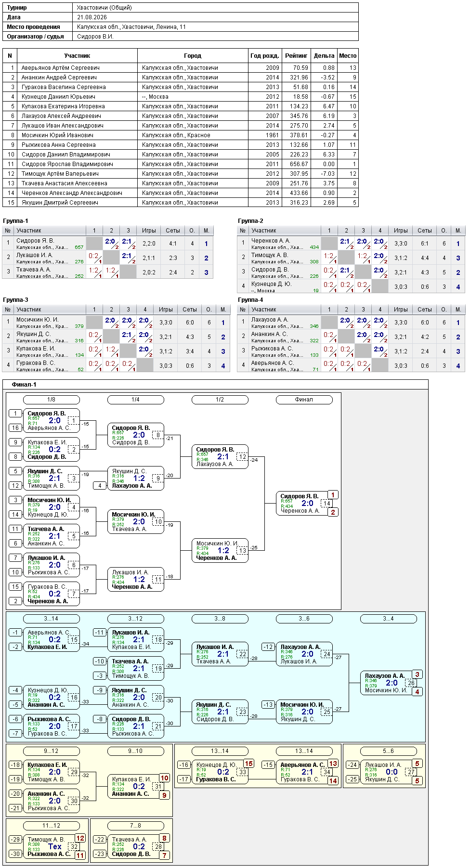Image resolution: width=470 pixels, height=868 pixels.
Task: Click the "1/4" round label
Action: [x=136, y=400]
